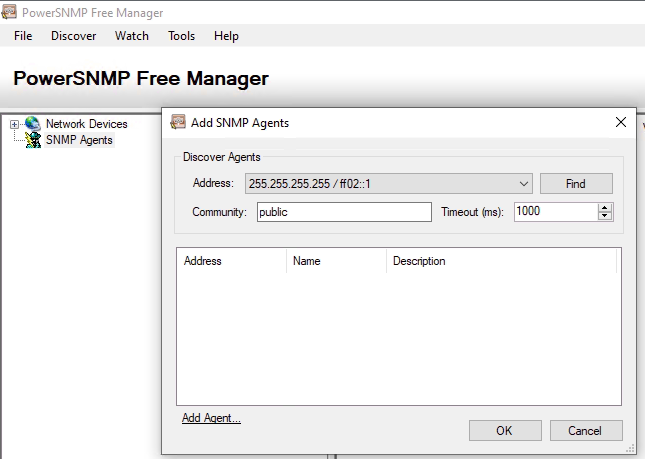Click the Timeout (ms) input field
The image size is (645, 459).
[555, 212]
